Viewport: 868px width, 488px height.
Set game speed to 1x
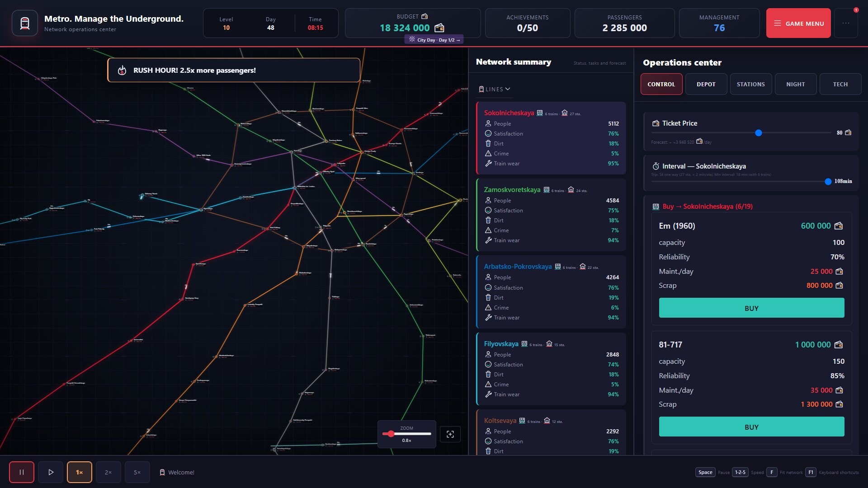click(80, 472)
